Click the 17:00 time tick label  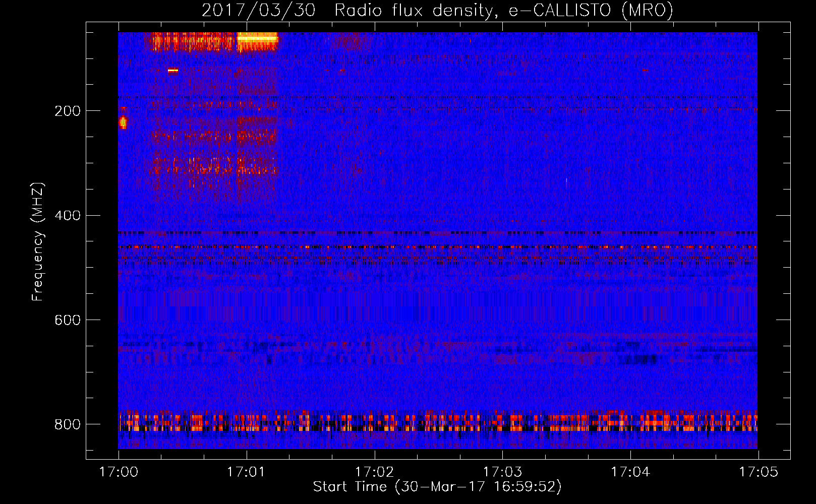click(119, 472)
